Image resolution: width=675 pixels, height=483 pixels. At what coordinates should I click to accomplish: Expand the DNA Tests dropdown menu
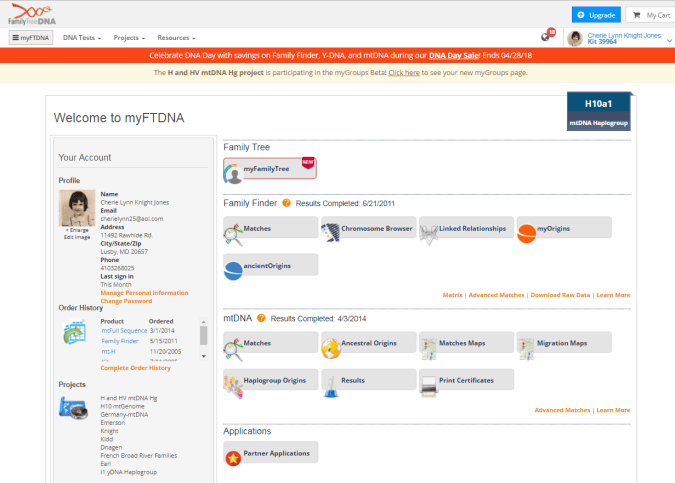[x=81, y=37]
